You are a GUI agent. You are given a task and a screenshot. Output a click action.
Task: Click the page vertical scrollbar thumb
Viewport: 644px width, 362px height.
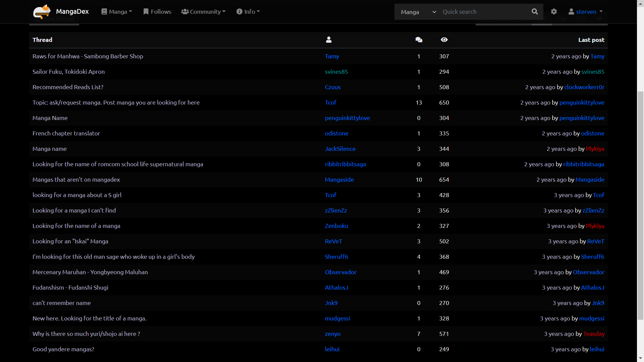pyautogui.click(x=640, y=205)
